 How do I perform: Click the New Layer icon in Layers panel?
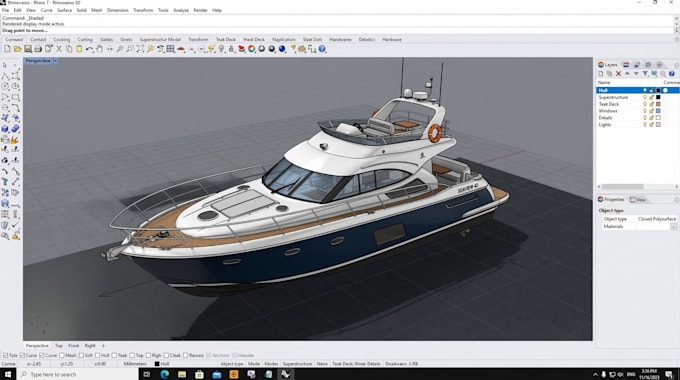coord(601,74)
